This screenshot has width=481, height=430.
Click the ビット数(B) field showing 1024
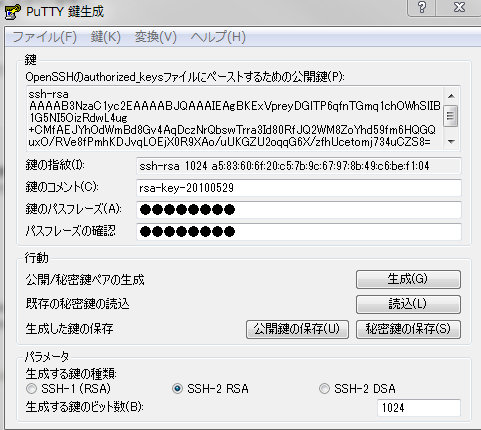(419, 408)
